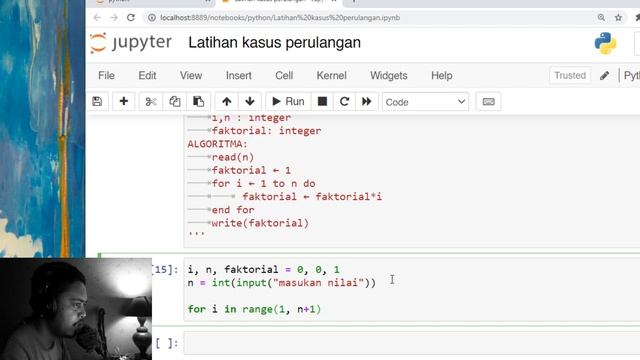Click the site info icon in address bar
Viewport: 640px width, 360px height.
152,18
